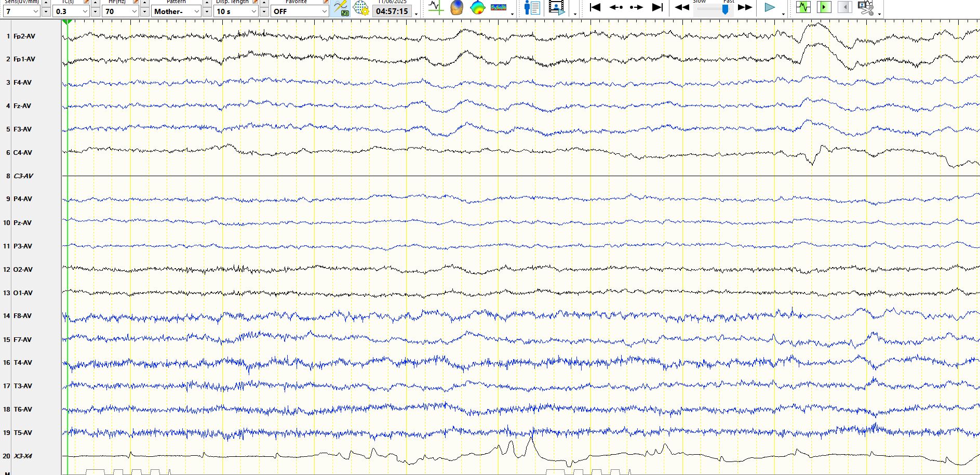Toggle the 50 Hz notch filter icon
The image size is (980, 475).
click(341, 8)
